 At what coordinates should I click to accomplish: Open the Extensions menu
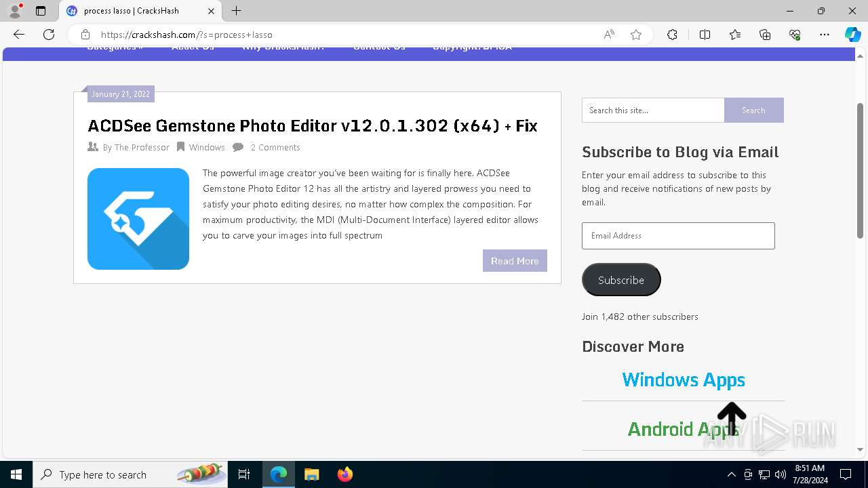click(x=672, y=35)
